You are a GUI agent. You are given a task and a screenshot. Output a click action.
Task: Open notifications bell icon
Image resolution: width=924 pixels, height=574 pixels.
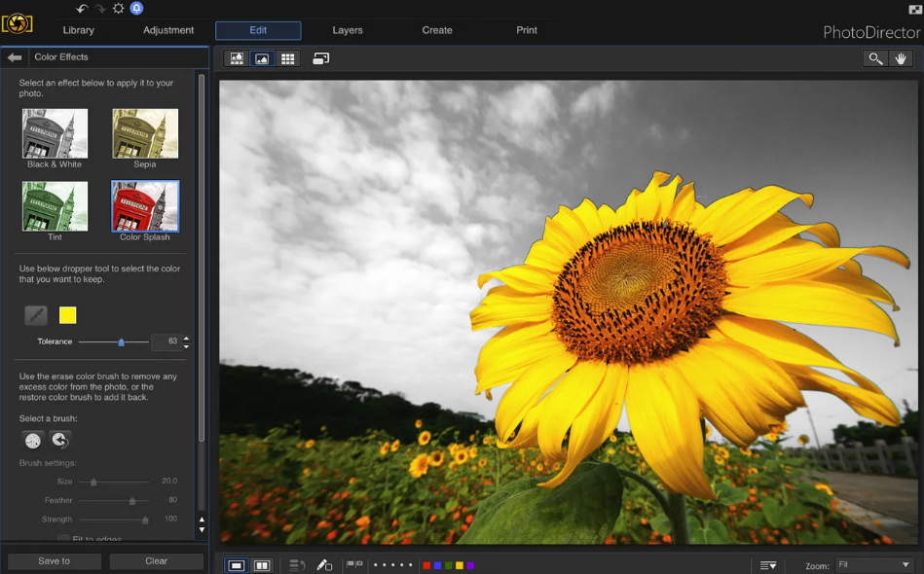tap(136, 8)
